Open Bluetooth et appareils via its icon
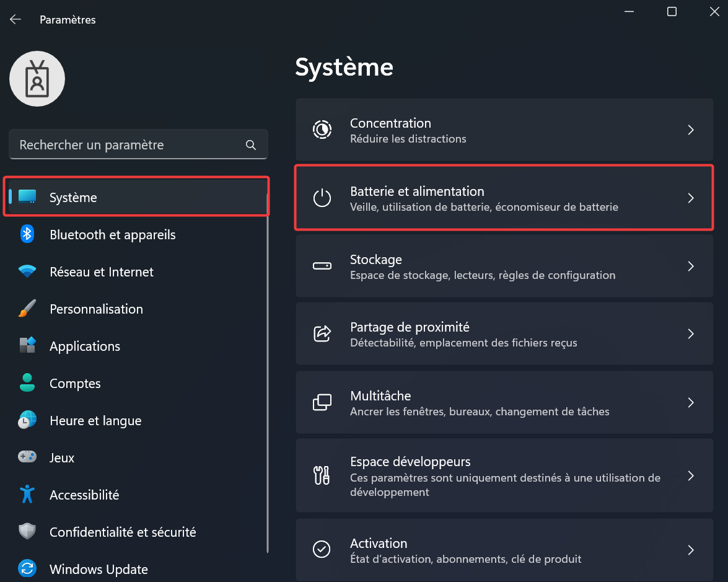Viewport: 728px width, 582px height. pyautogui.click(x=27, y=234)
